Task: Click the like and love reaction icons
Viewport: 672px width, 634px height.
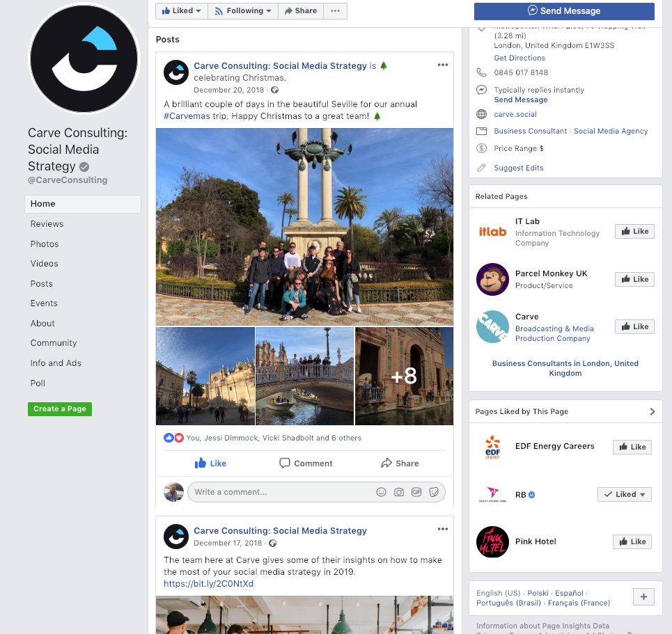Action: [x=173, y=438]
